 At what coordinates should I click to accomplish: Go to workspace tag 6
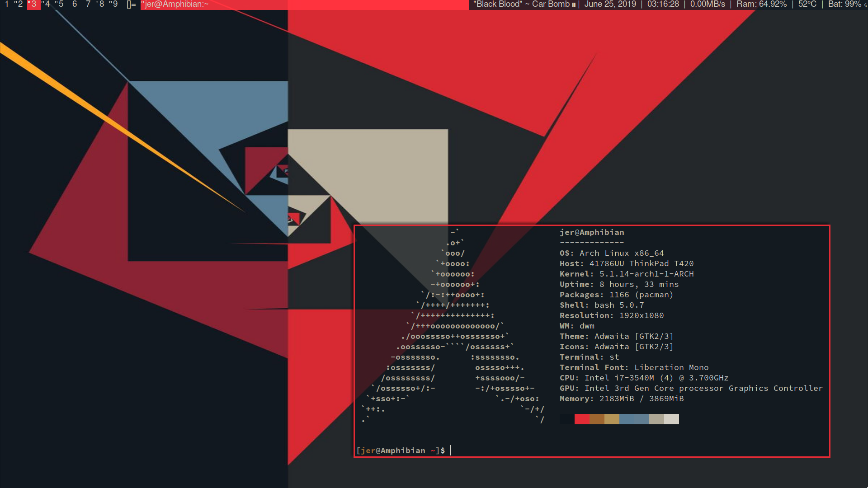pyautogui.click(x=75, y=5)
